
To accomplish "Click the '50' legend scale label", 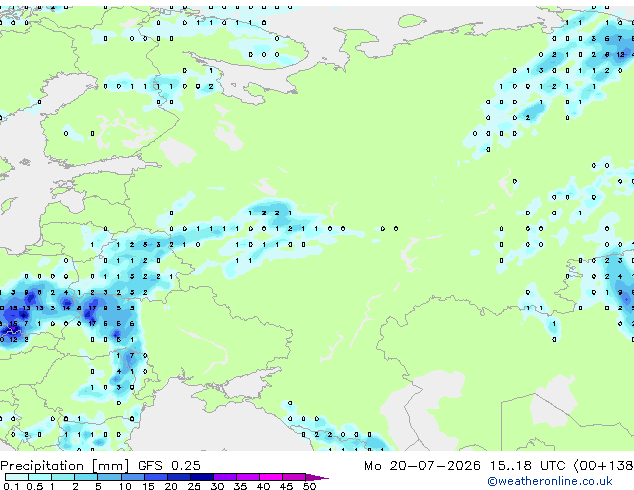I will point(309,486).
